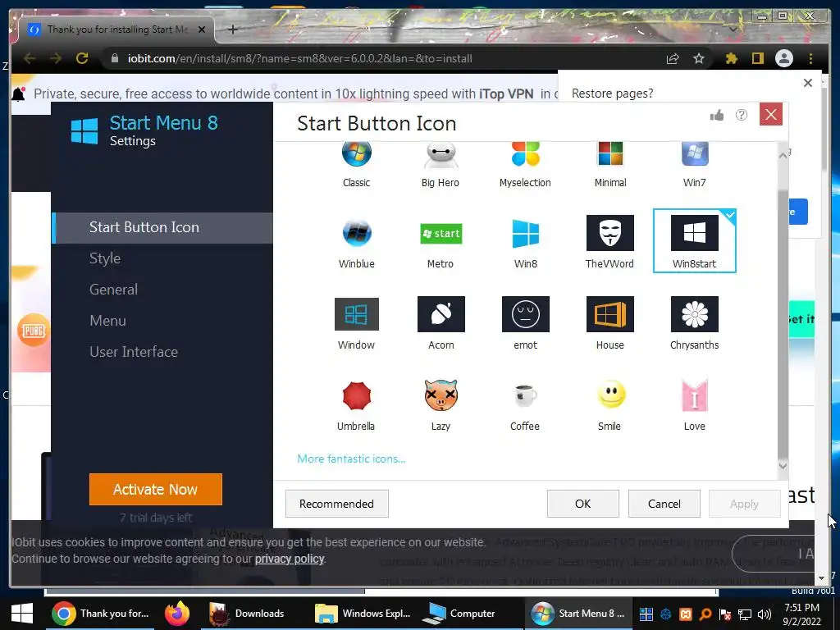Viewport: 840px width, 630px height.
Task: Switch to Windows Explorer taskbar window
Action: (363, 614)
